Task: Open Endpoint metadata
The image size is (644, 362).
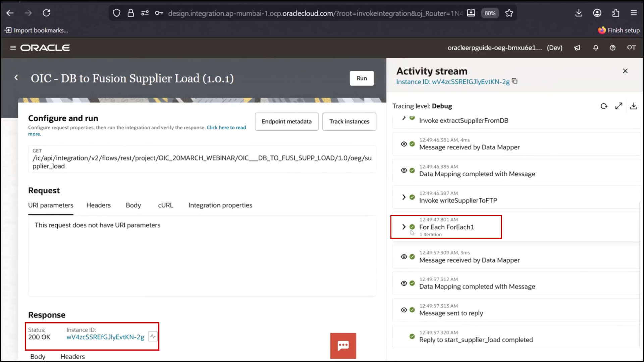Action: click(286, 121)
